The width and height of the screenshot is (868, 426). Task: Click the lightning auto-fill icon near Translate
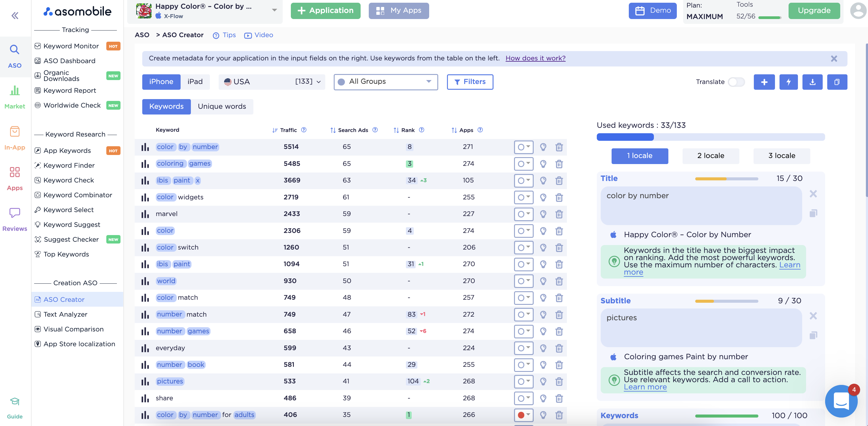[x=788, y=82]
